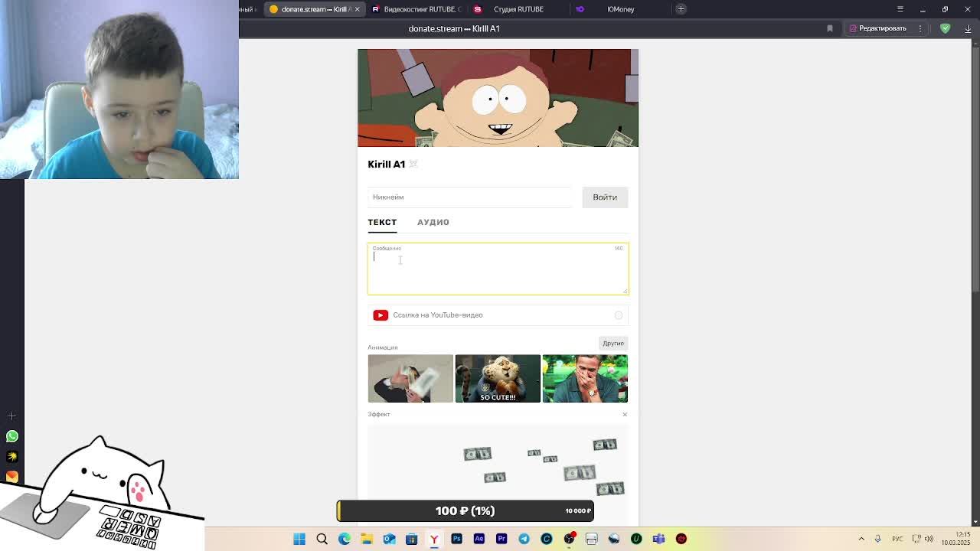Click the 100 ₽ donation goal progress bar
The width and height of the screenshot is (980, 551).
[x=465, y=510]
